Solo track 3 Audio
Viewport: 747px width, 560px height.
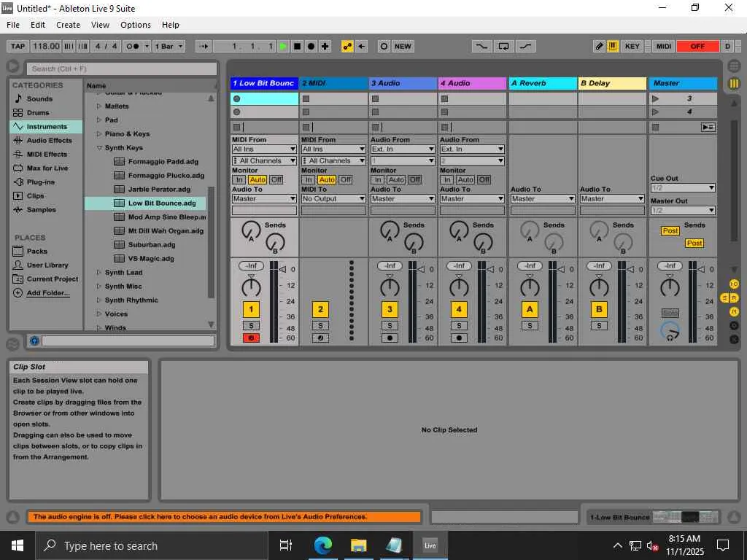pyautogui.click(x=390, y=326)
